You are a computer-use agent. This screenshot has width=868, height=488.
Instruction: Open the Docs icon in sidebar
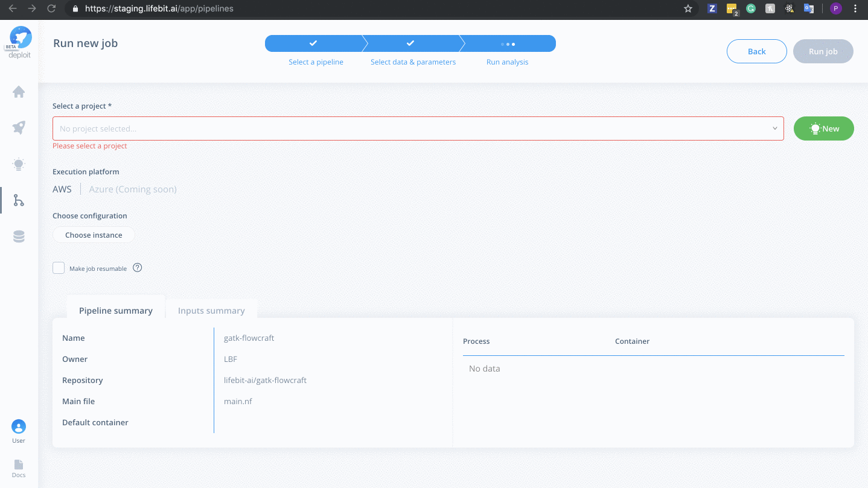tap(19, 468)
